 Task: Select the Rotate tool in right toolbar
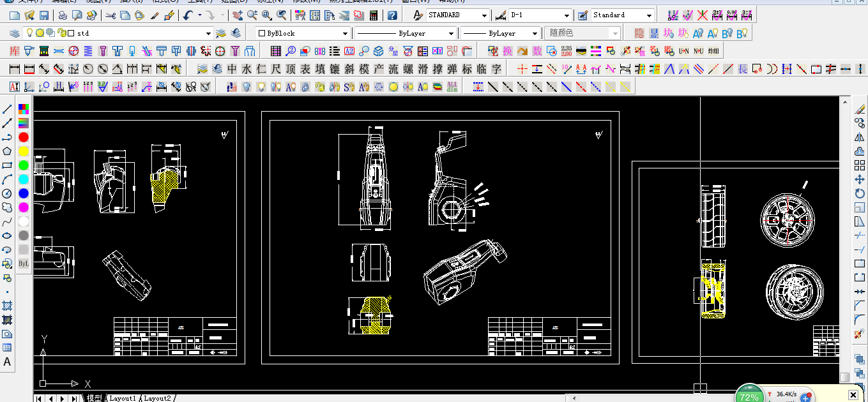(x=859, y=193)
